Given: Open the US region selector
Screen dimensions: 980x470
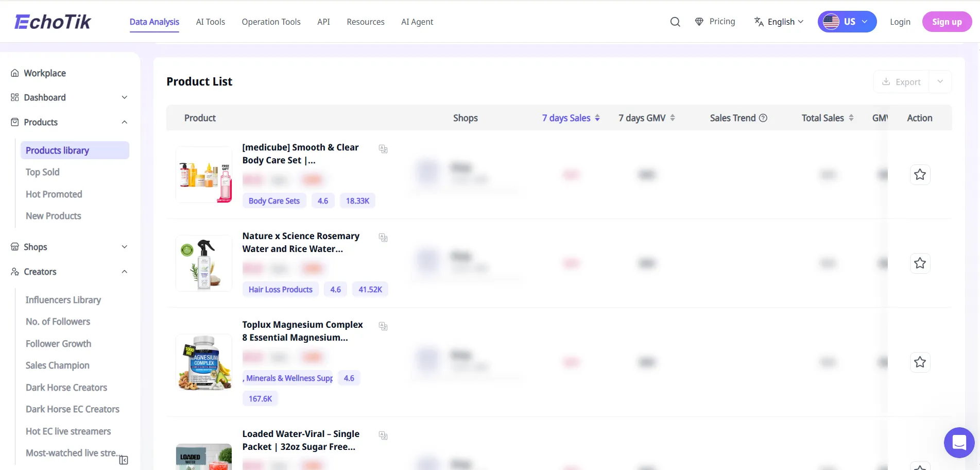Looking at the screenshot, I should coord(847,22).
